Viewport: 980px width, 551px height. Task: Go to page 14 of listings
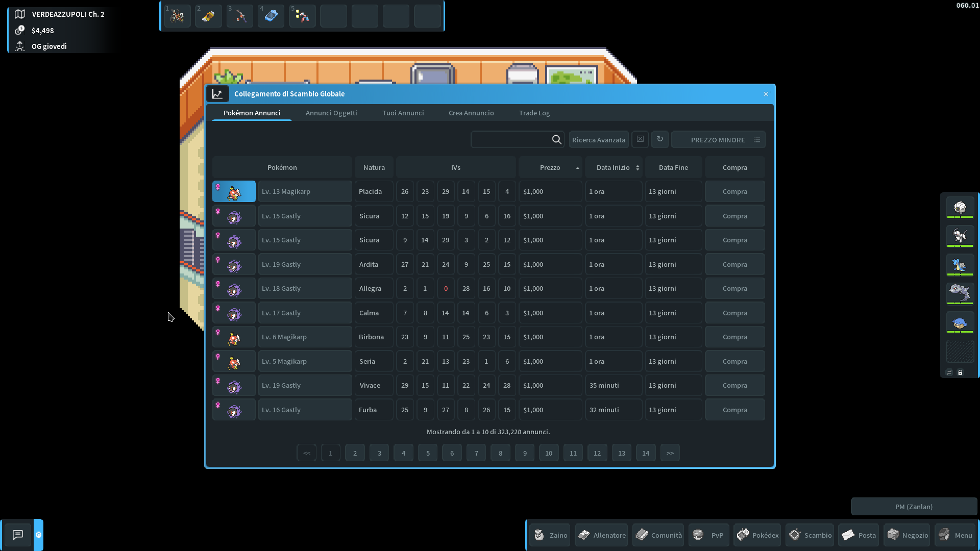point(646,453)
